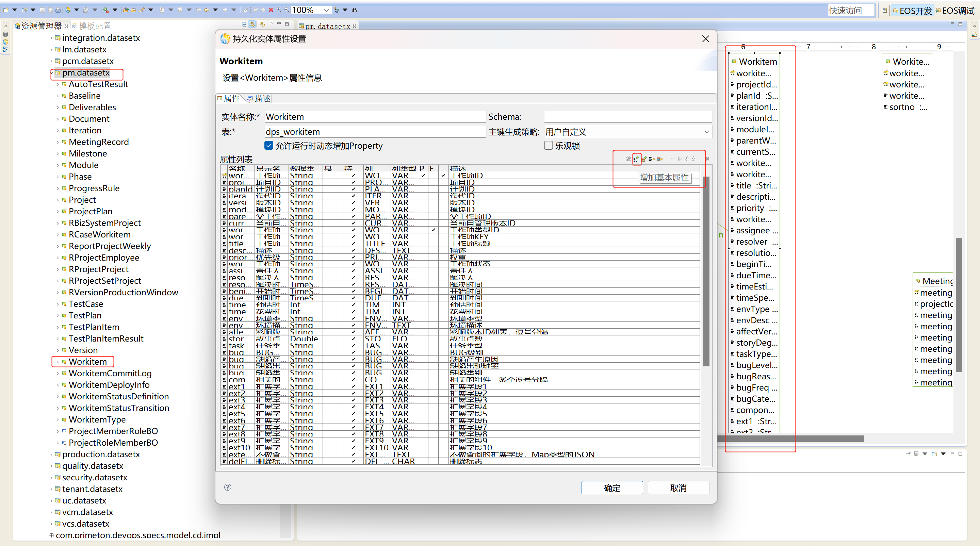Enable the 乐观锁 checkbox
Screen dimensions: 980x546
(x=548, y=146)
